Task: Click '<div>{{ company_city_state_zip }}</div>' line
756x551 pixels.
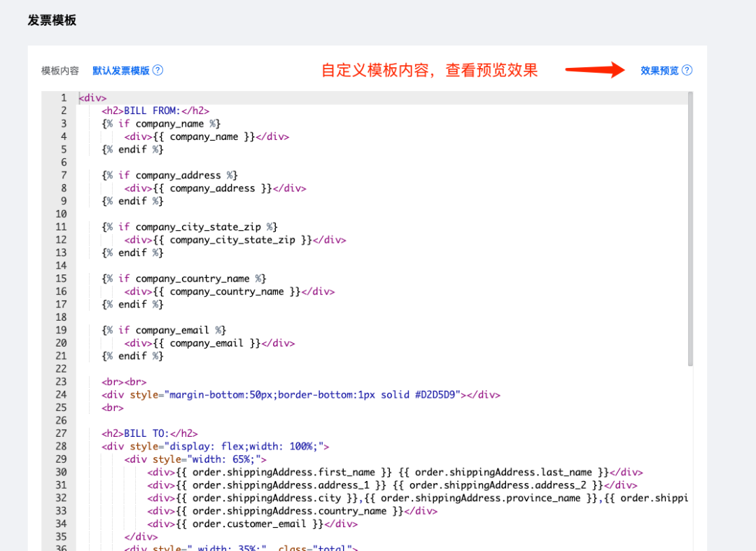Action: point(235,240)
